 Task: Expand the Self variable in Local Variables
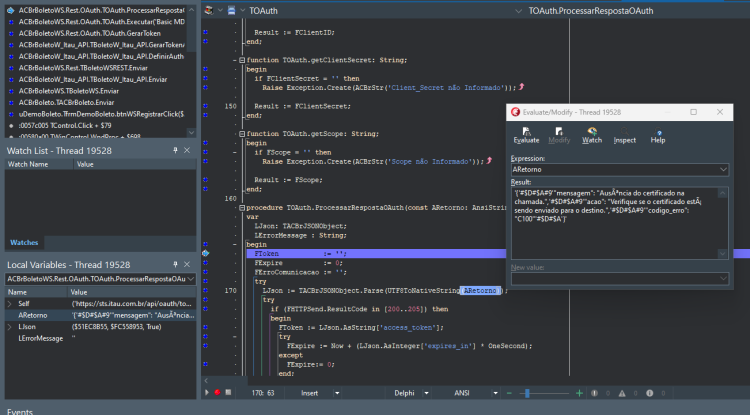tap(10, 304)
